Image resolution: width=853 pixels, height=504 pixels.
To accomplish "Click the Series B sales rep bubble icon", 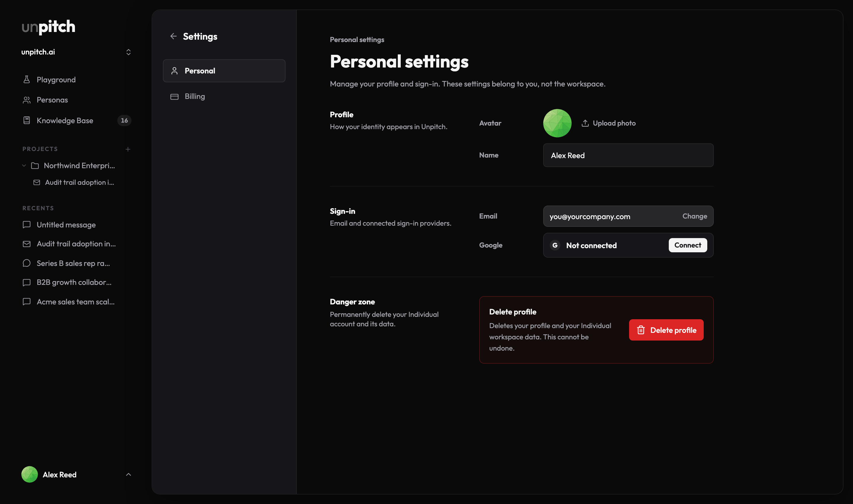I will coord(26,263).
